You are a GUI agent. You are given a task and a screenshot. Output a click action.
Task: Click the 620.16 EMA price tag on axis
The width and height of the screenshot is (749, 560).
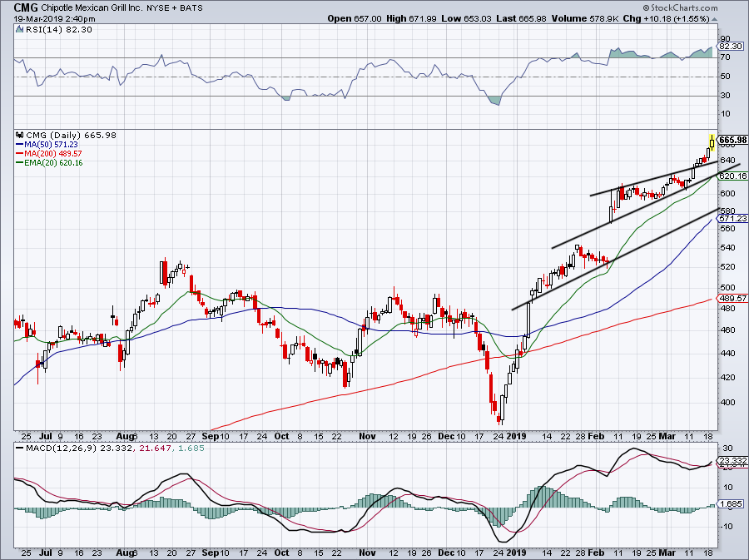tap(733, 176)
